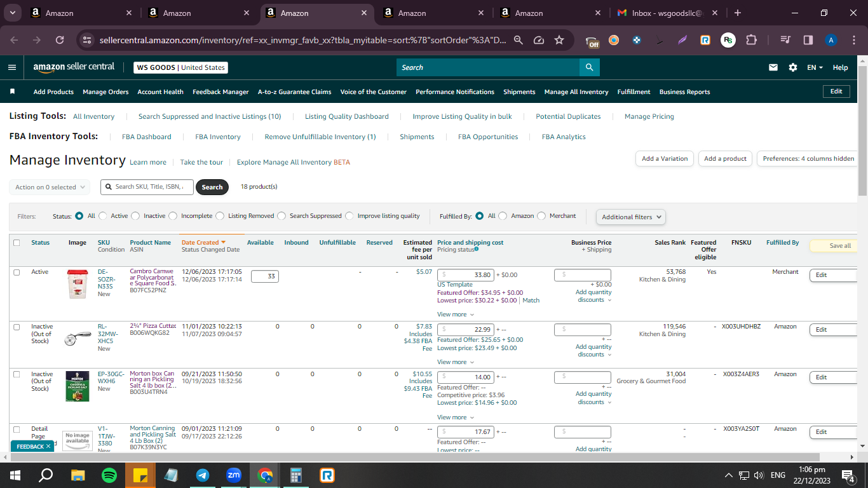Open the Calculator from the taskbar

point(296,475)
